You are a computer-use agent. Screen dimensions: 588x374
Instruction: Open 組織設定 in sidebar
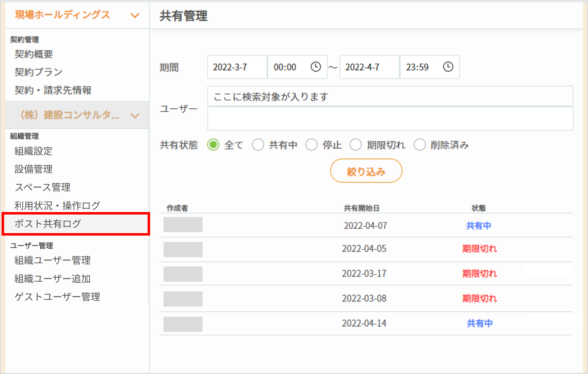[x=33, y=151]
